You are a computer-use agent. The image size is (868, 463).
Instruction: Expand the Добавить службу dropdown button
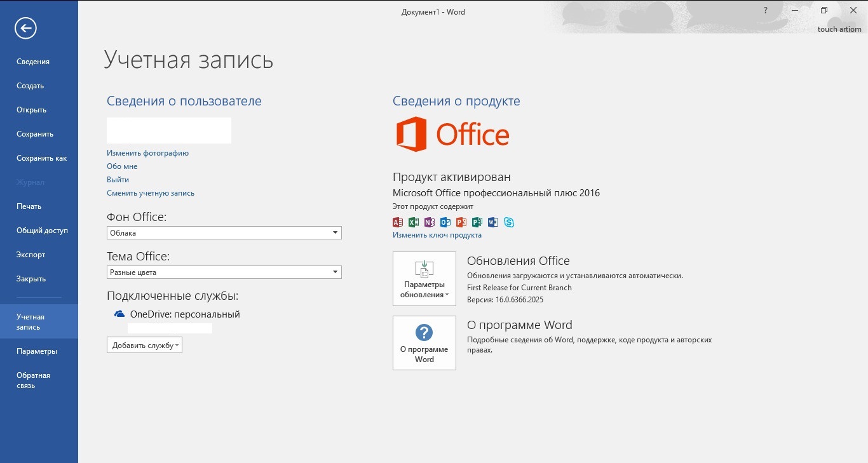[144, 345]
